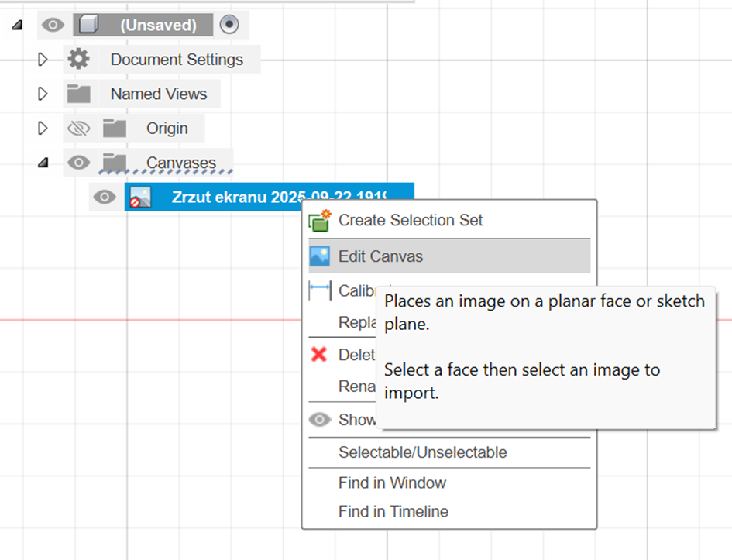Collapse the Canvases tree node
Viewport: 732px width, 560px height.
[43, 163]
